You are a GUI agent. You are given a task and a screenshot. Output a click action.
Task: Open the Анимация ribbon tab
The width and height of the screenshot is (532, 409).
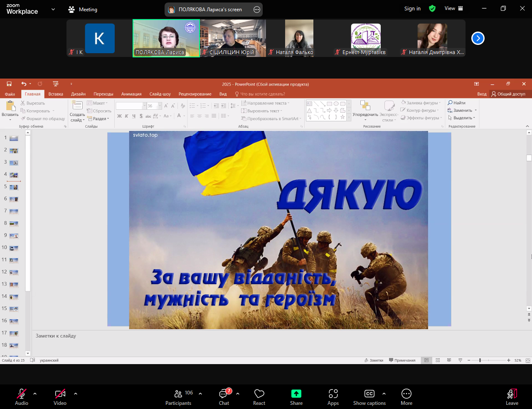pos(131,94)
